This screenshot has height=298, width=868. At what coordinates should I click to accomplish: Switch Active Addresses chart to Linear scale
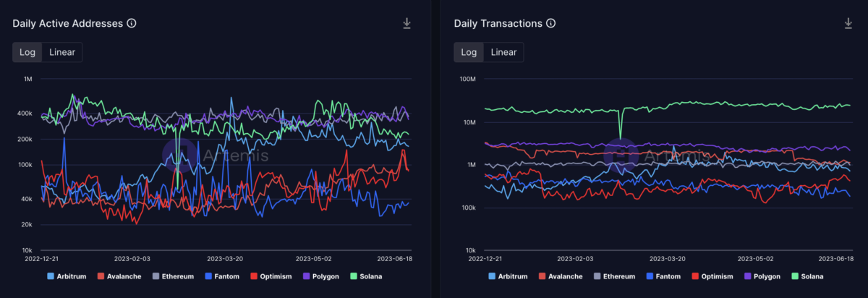[62, 52]
